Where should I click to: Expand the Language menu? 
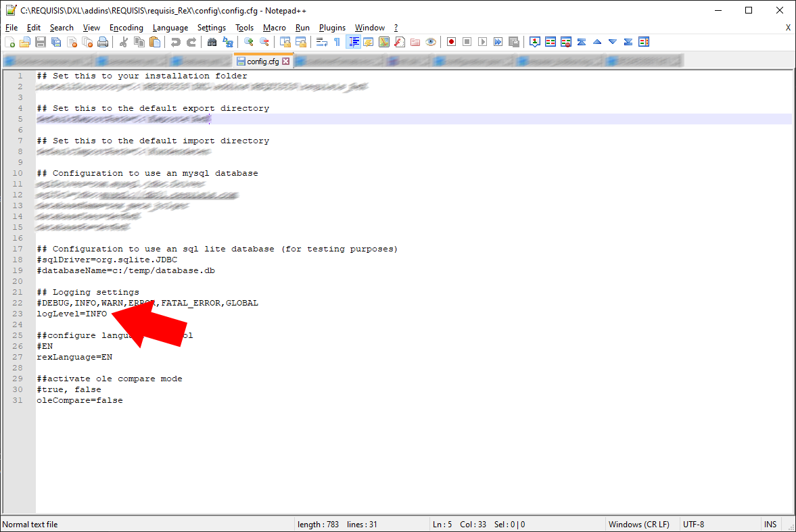(x=170, y=28)
